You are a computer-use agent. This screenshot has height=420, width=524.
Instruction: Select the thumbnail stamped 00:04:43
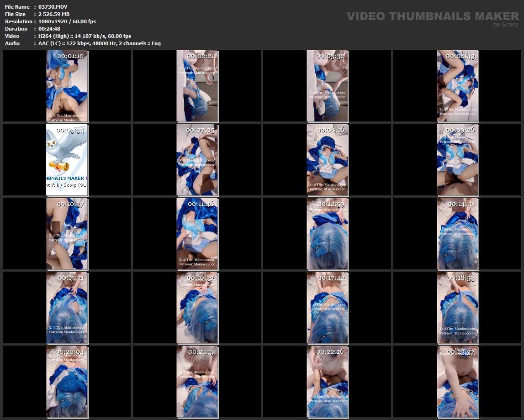tap(457, 86)
